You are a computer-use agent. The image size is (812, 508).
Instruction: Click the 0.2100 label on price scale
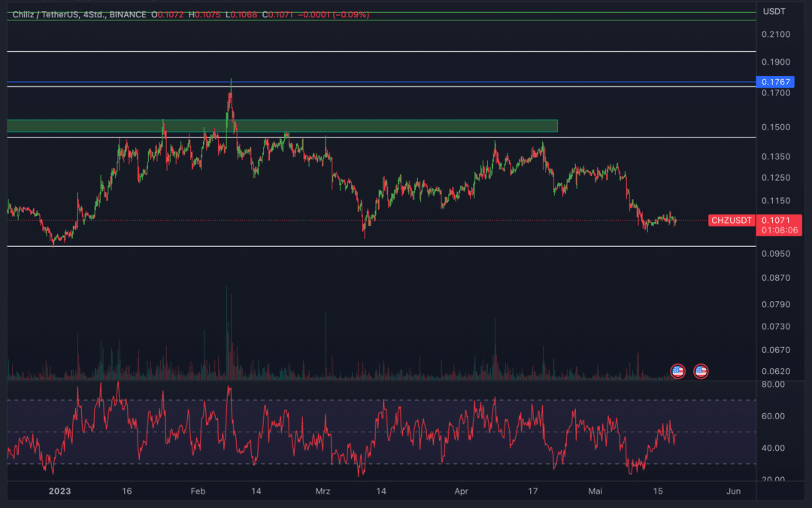click(x=776, y=34)
